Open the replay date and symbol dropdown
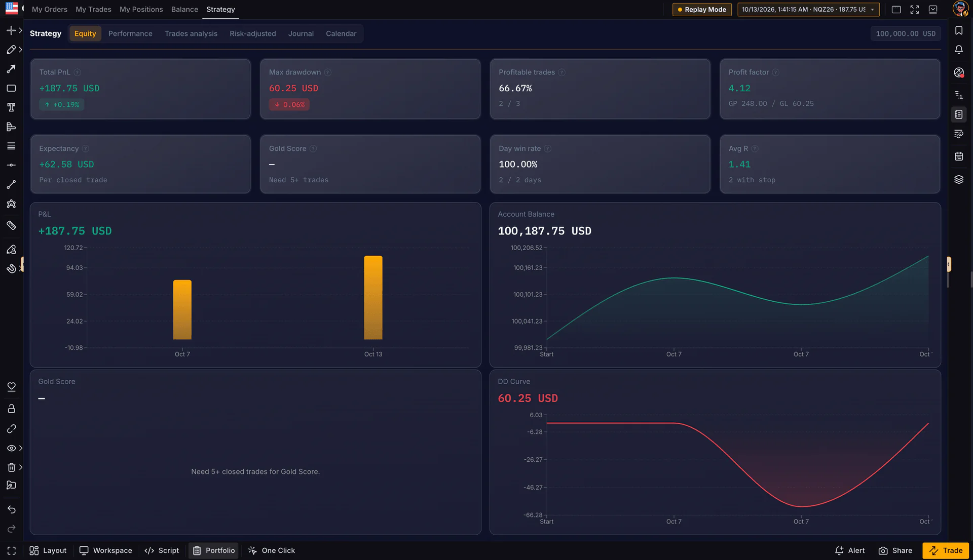This screenshot has height=560, width=973. tap(808, 10)
